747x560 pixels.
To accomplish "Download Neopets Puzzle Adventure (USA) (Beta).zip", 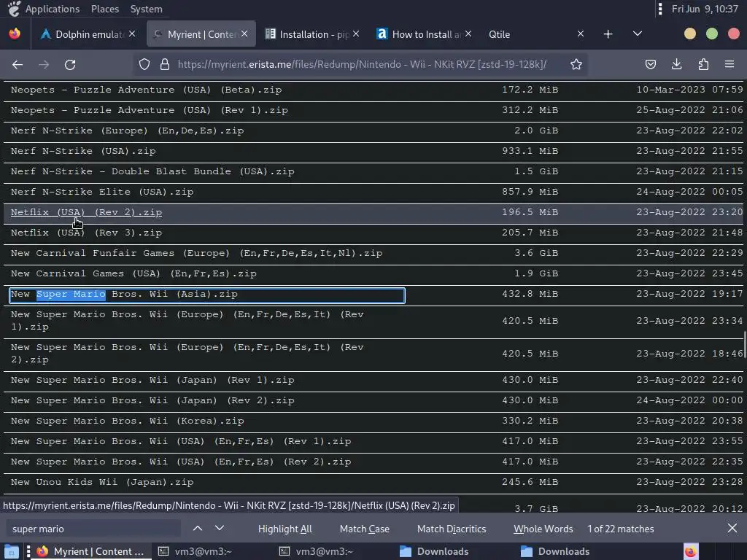I will point(146,90).
